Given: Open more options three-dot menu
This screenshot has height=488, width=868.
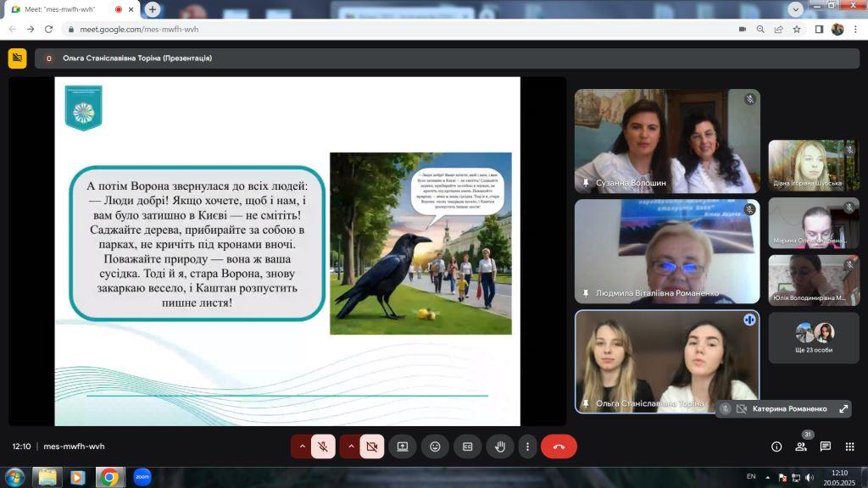Looking at the screenshot, I should click(x=527, y=446).
